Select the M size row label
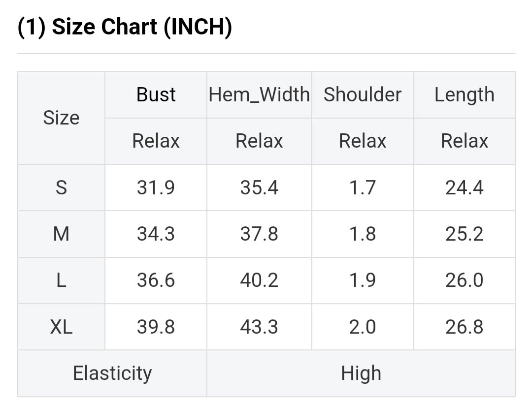 (x=61, y=234)
